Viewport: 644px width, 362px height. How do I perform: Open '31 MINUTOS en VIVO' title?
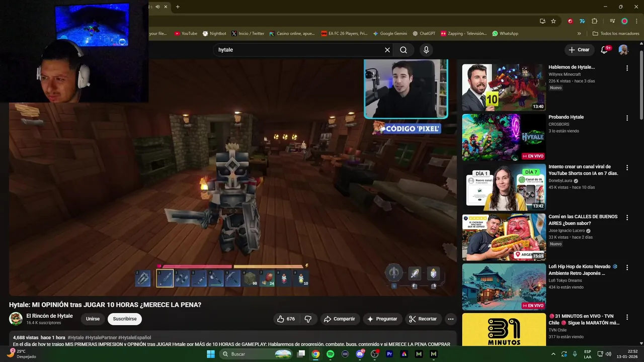point(584,319)
